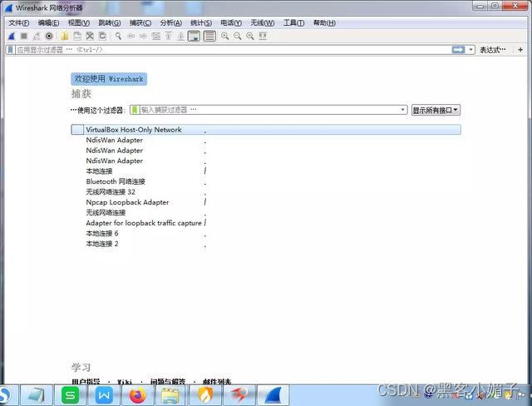Open the 视图(V) menu
Viewport: 532px width, 406px height.
pos(79,22)
